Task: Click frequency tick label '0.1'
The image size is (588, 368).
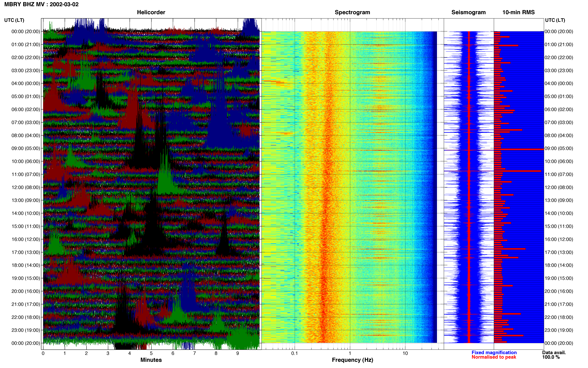Action: [295, 353]
